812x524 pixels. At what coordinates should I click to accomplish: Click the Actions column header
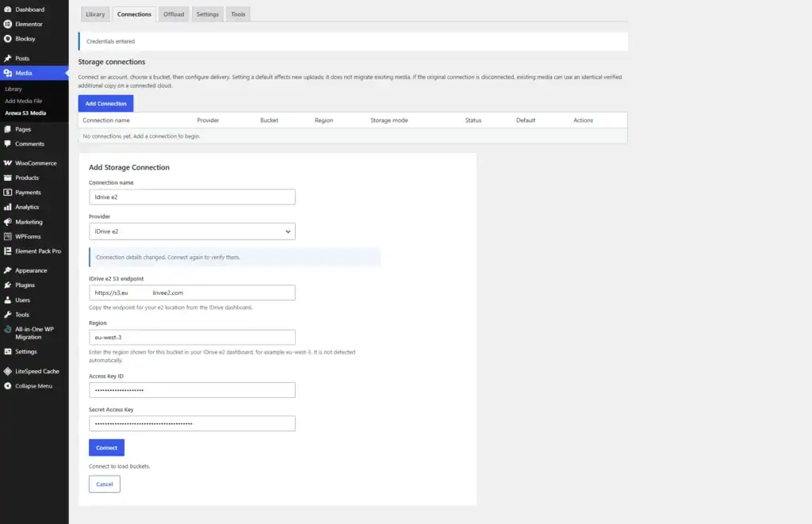coord(583,120)
